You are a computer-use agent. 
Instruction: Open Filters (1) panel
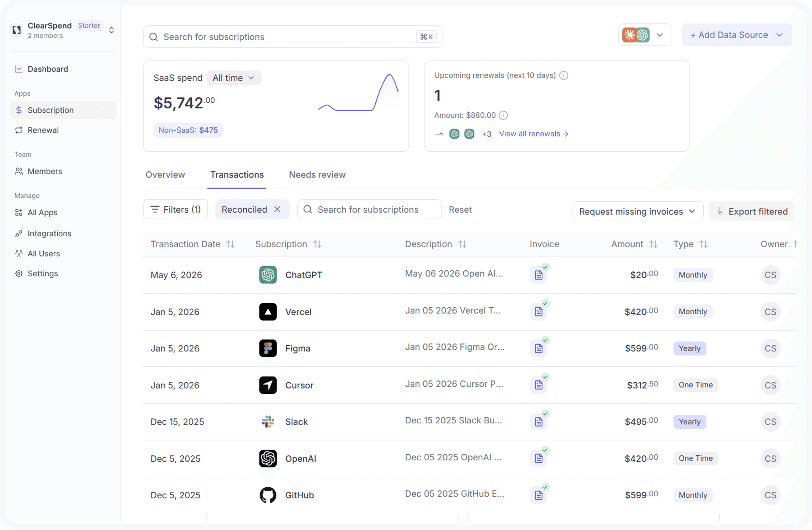coord(175,209)
